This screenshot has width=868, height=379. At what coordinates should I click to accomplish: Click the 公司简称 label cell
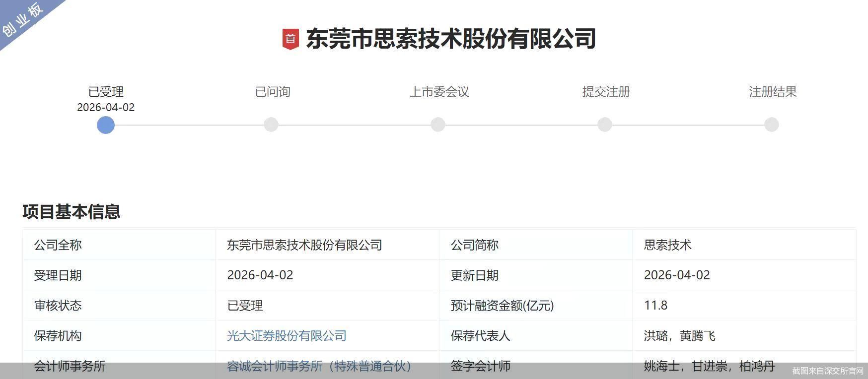coord(536,245)
